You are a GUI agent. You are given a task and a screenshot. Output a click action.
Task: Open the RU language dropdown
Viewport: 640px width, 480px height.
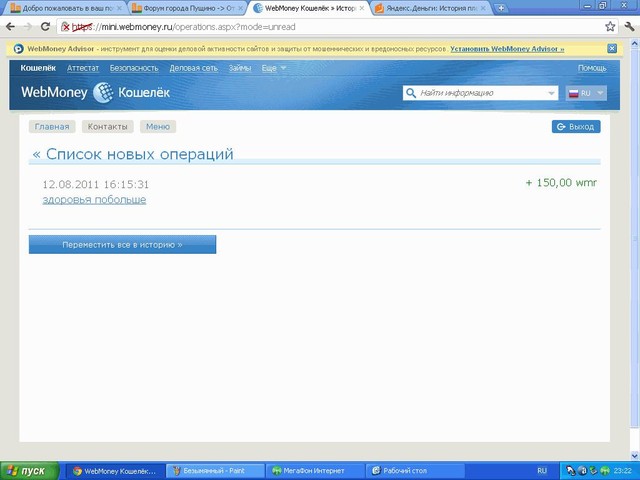[586, 93]
